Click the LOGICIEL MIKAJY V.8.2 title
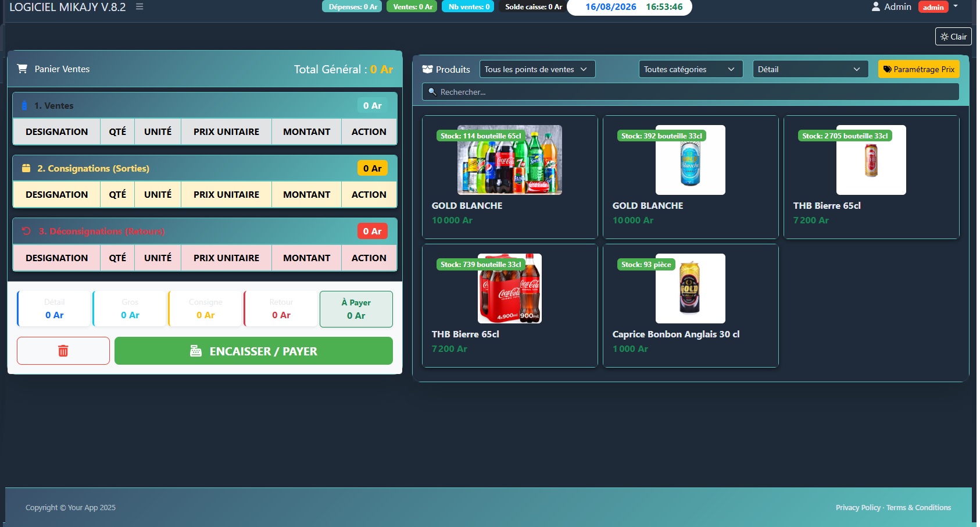Image resolution: width=980 pixels, height=527 pixels. click(67, 7)
